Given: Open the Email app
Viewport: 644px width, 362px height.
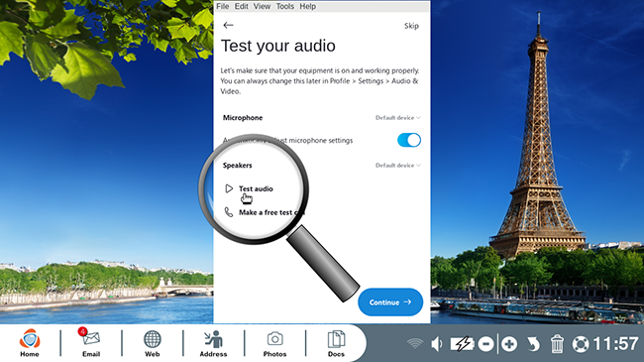Looking at the screenshot, I should click(91, 343).
